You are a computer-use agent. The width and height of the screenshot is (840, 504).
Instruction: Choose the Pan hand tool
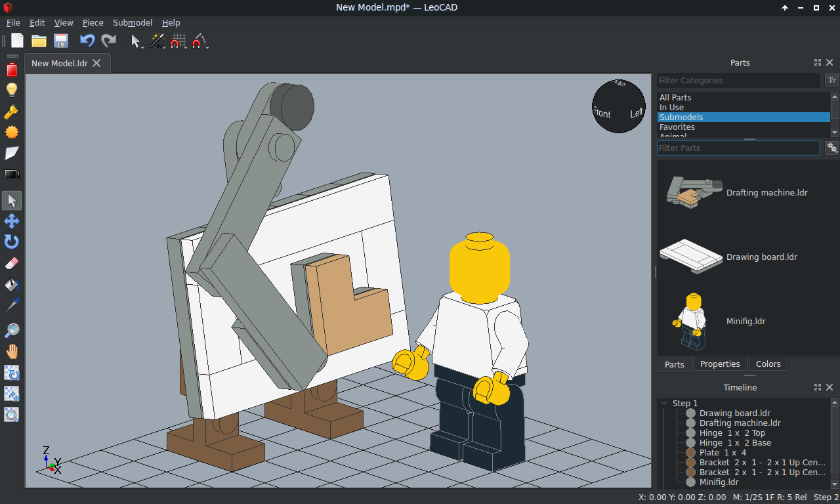coord(12,351)
